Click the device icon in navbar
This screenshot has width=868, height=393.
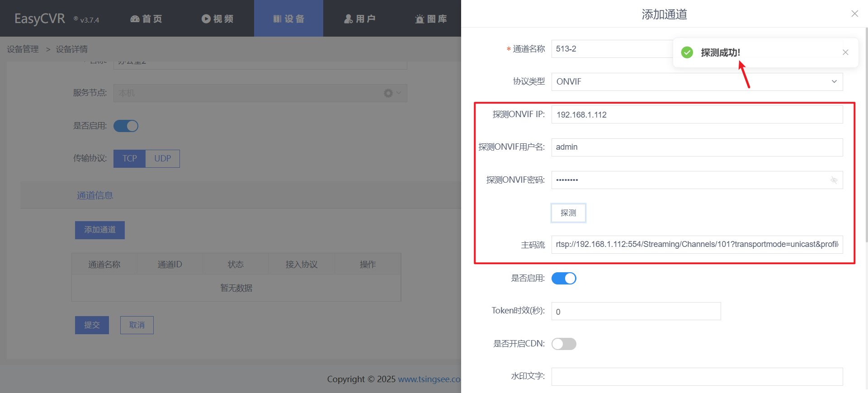pos(277,19)
